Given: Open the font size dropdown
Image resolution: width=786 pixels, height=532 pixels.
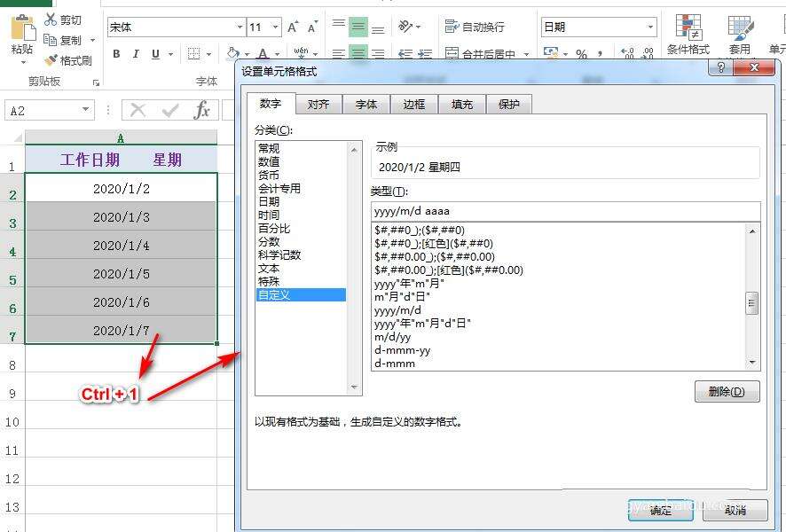Looking at the screenshot, I should click(x=276, y=27).
